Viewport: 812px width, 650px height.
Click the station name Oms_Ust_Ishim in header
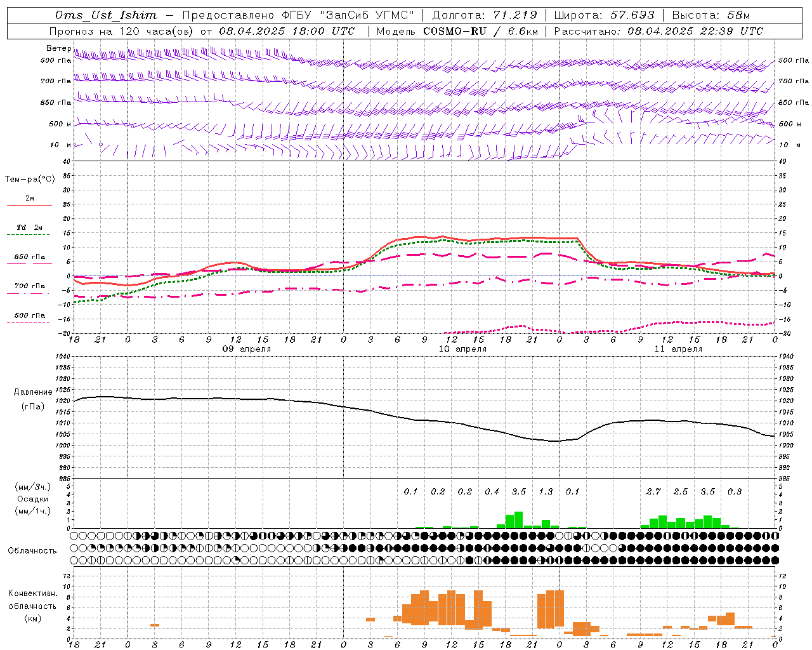point(106,15)
